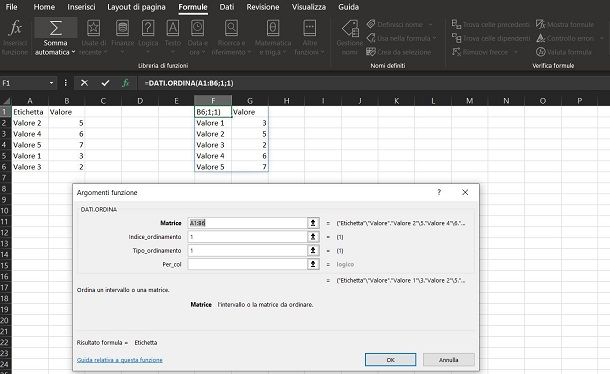Switch to Layout di pagina tab
Viewport: 610px width, 374px height.
tap(136, 7)
